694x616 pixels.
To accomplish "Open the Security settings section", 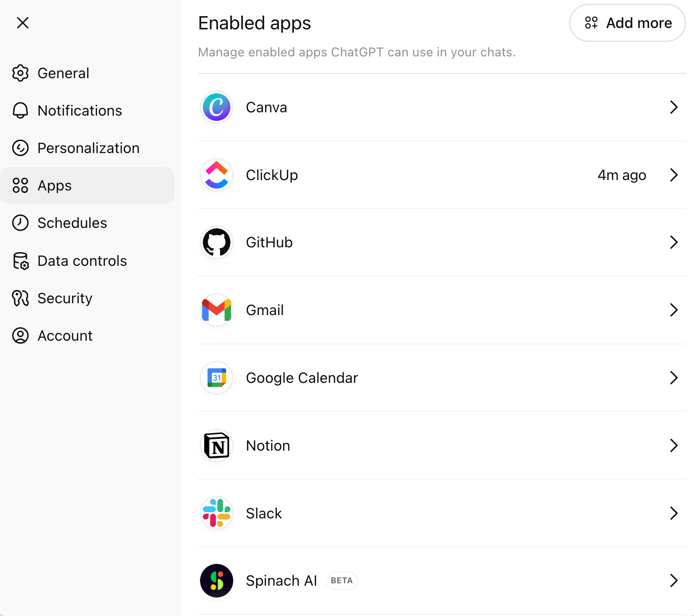I will (64, 299).
